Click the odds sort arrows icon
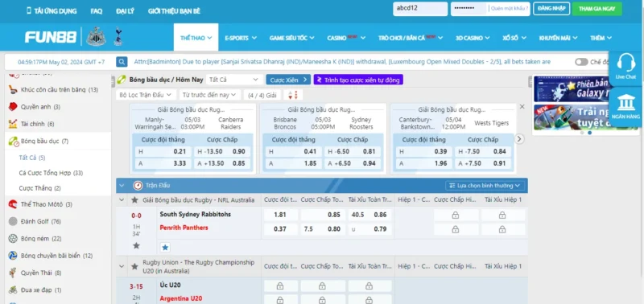The width and height of the screenshot is (644, 304). 293,95
